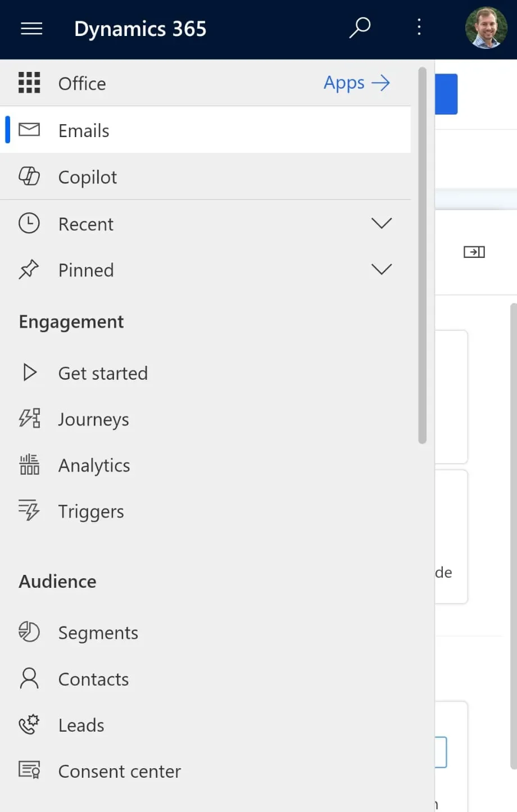The image size is (517, 812).
Task: Open the Office app launcher grid icon
Action: (x=29, y=83)
